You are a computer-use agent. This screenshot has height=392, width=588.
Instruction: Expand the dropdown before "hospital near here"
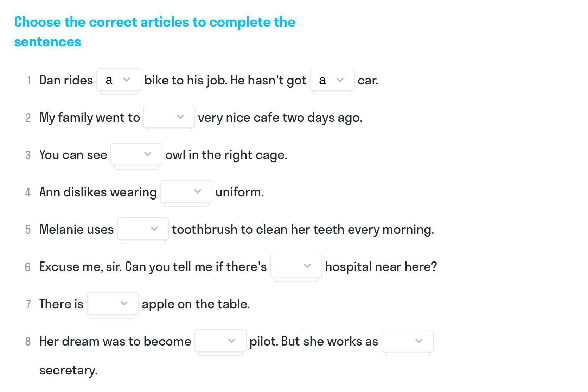(296, 266)
